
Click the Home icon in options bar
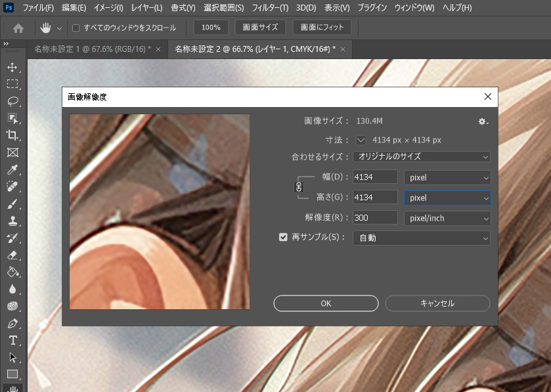(x=18, y=28)
